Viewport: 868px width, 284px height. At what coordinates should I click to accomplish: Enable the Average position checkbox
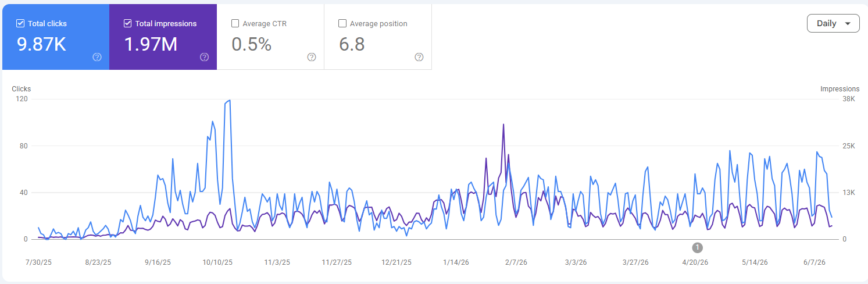point(342,24)
